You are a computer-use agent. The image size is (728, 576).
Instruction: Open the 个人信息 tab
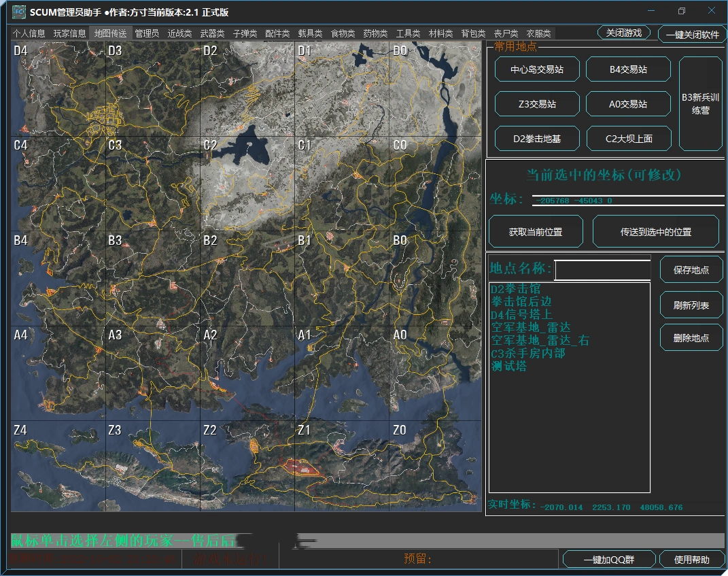pyautogui.click(x=29, y=33)
